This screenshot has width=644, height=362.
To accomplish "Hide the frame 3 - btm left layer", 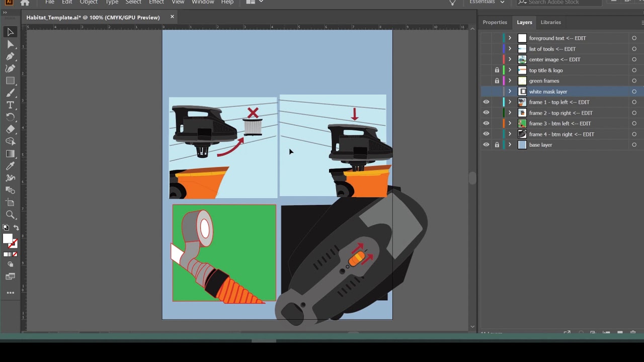I will [486, 123].
